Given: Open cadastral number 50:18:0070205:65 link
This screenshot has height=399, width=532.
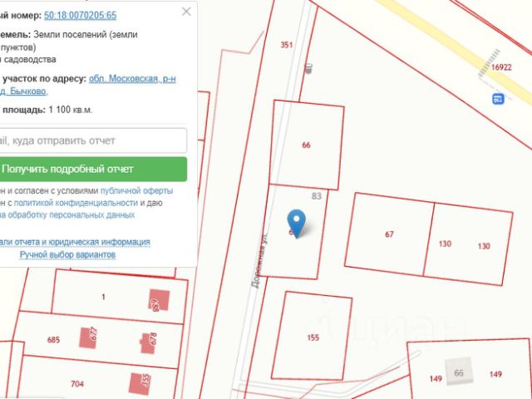Looking at the screenshot, I should point(80,15).
